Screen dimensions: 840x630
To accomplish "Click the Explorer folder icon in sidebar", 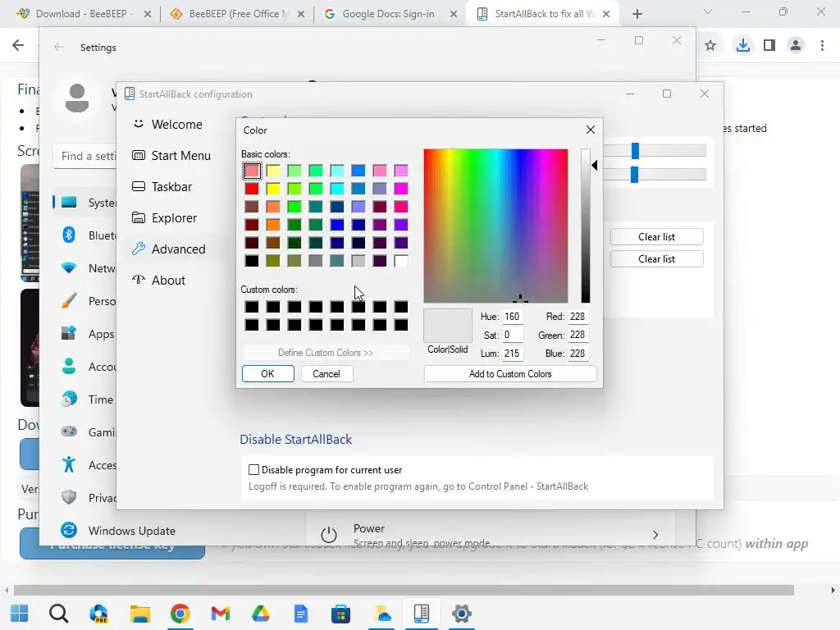I will pyautogui.click(x=138, y=217).
